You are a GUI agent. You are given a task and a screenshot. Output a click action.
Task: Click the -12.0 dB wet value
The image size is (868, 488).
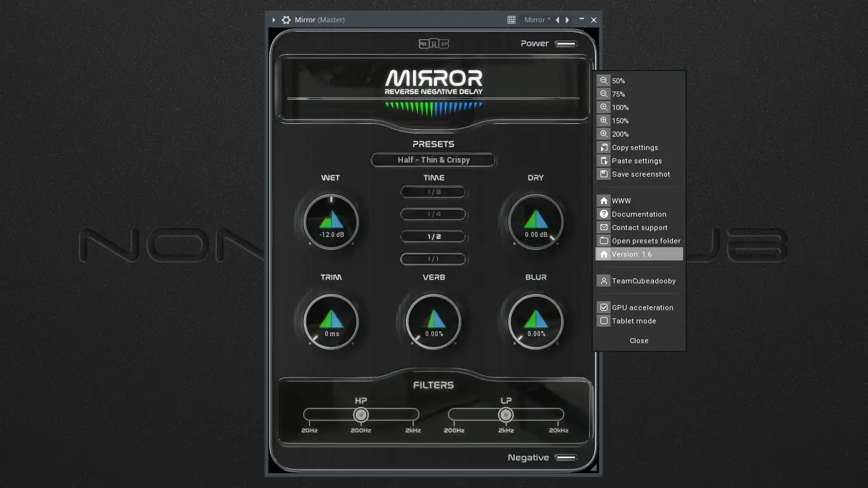pyautogui.click(x=331, y=234)
